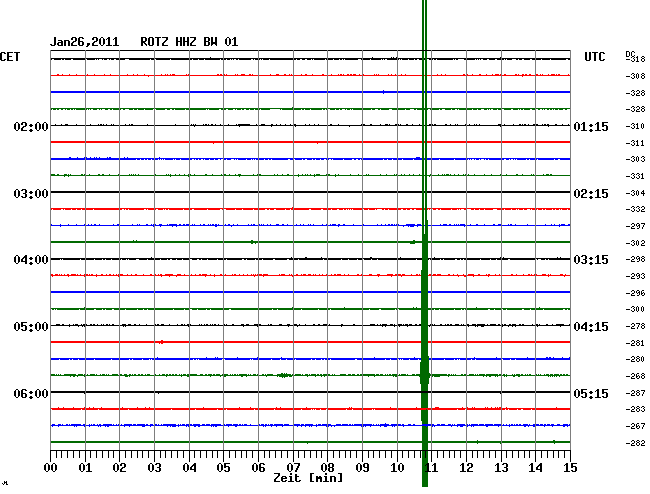The image size is (650, 494).
Task: Click the DC offset value -293
Action: point(635,276)
